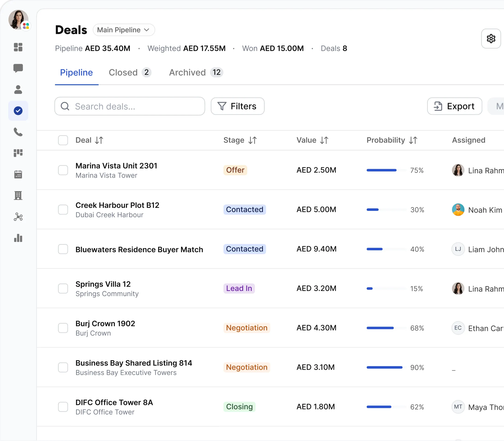The width and height of the screenshot is (504, 441).
Task: Focus the Search deals input field
Action: 130,106
